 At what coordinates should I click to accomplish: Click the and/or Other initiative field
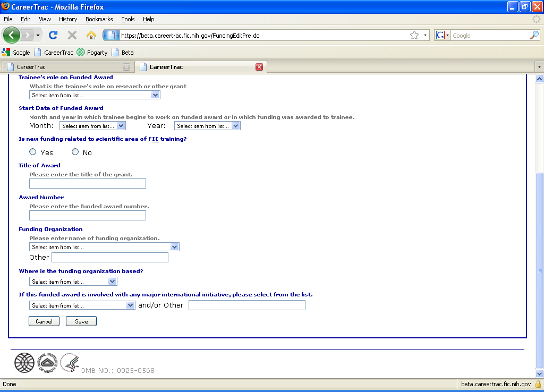(x=247, y=305)
